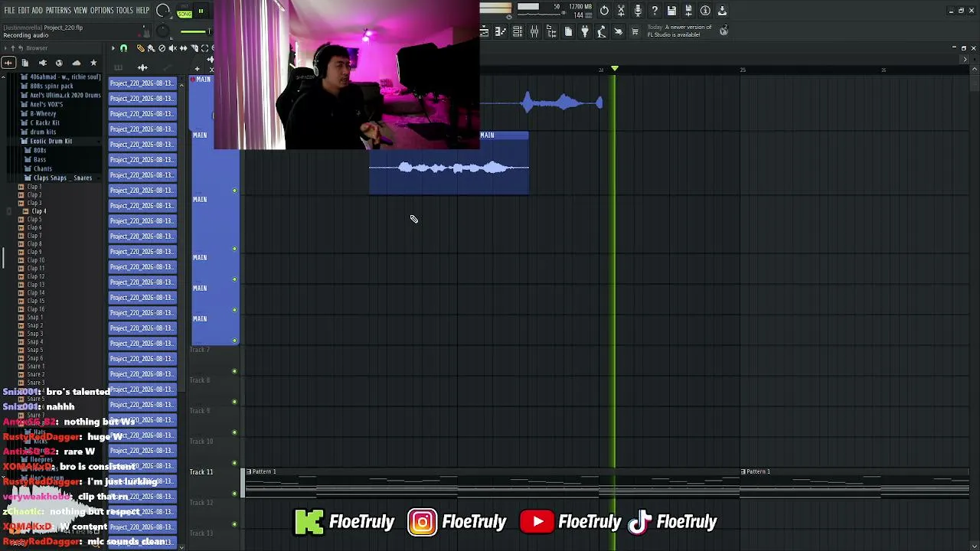Click the globe notification icon beside news
Viewport: 980px width, 551px height.
724,31
